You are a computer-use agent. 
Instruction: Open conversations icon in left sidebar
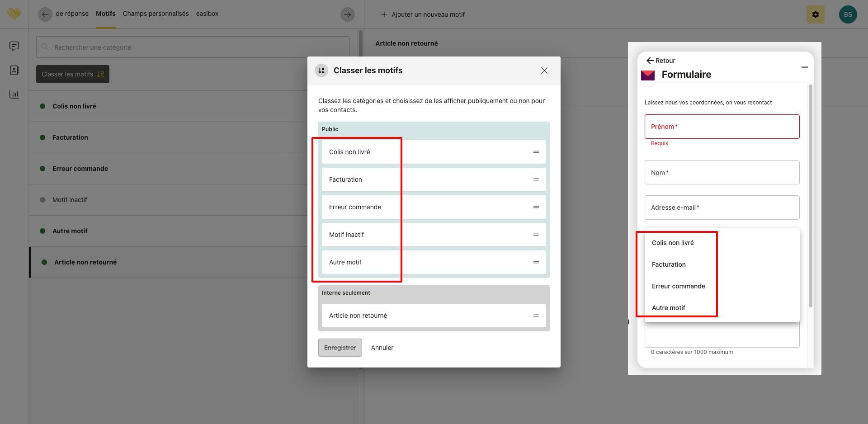(x=14, y=46)
